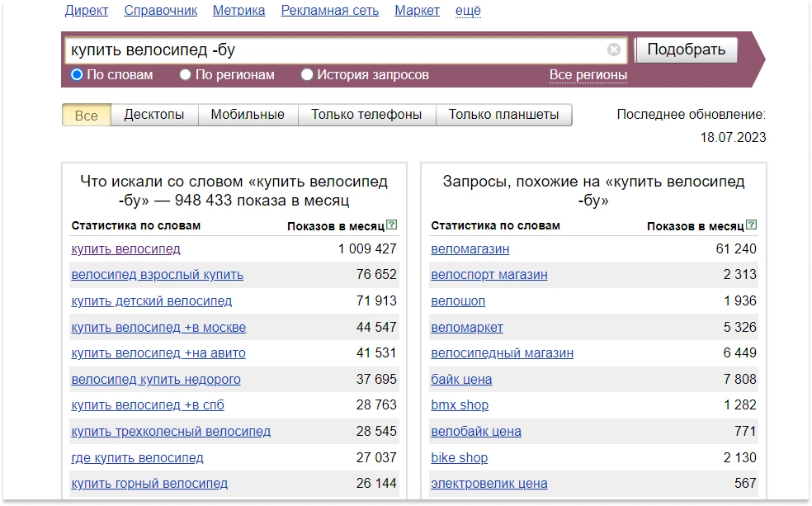Open the "Директ" link in top menu
The image size is (812, 506).
coord(87,11)
